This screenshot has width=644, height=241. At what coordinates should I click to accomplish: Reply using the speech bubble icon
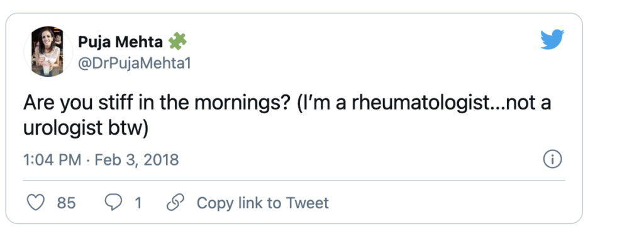pos(113,203)
